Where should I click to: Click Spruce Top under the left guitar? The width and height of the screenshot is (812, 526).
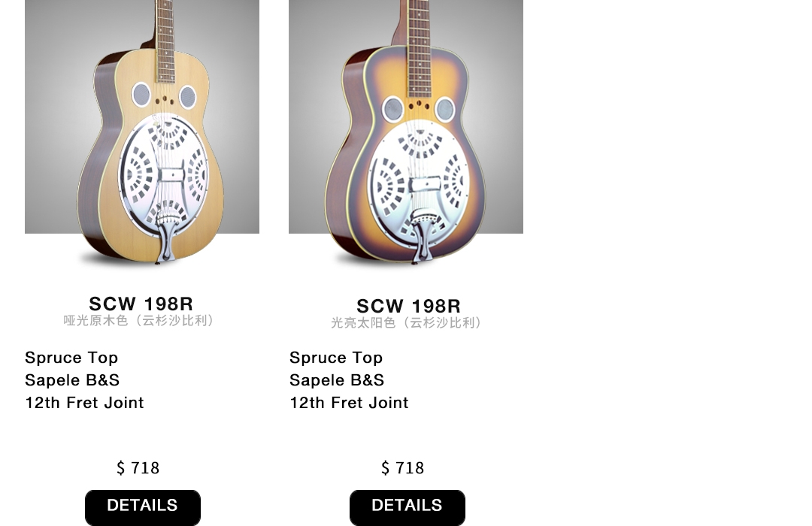71,358
